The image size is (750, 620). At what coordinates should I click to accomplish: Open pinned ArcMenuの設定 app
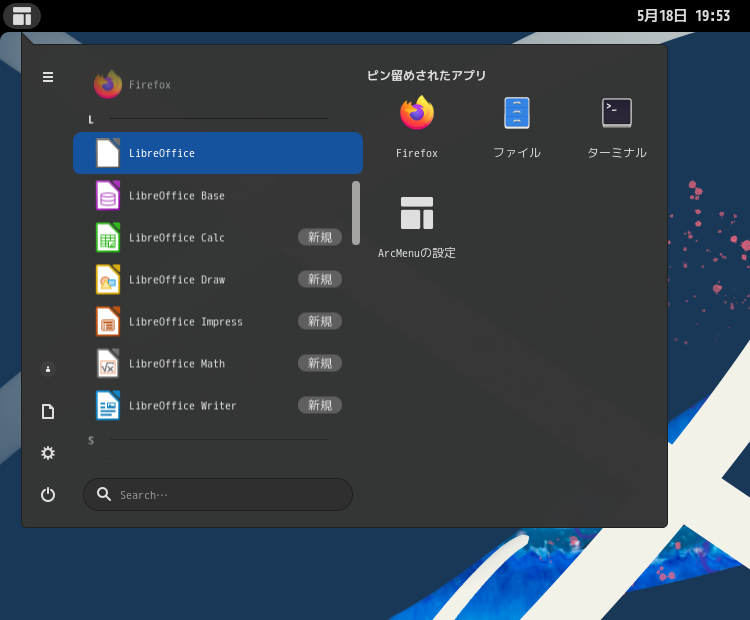point(417,227)
